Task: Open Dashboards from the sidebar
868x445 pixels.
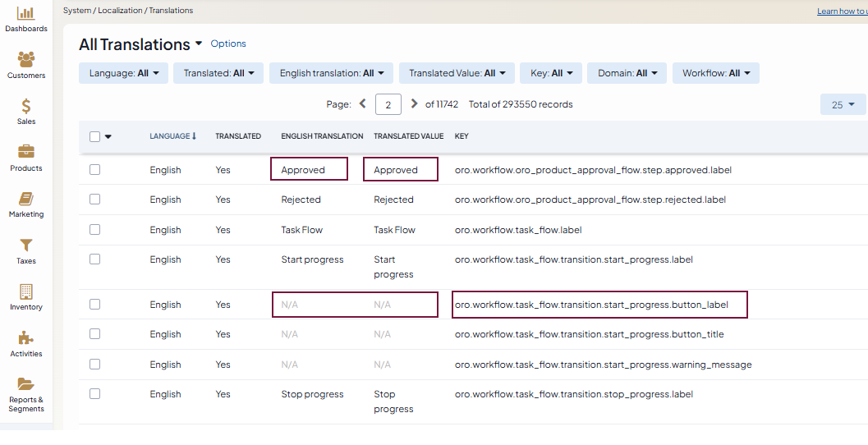Action: click(x=26, y=14)
